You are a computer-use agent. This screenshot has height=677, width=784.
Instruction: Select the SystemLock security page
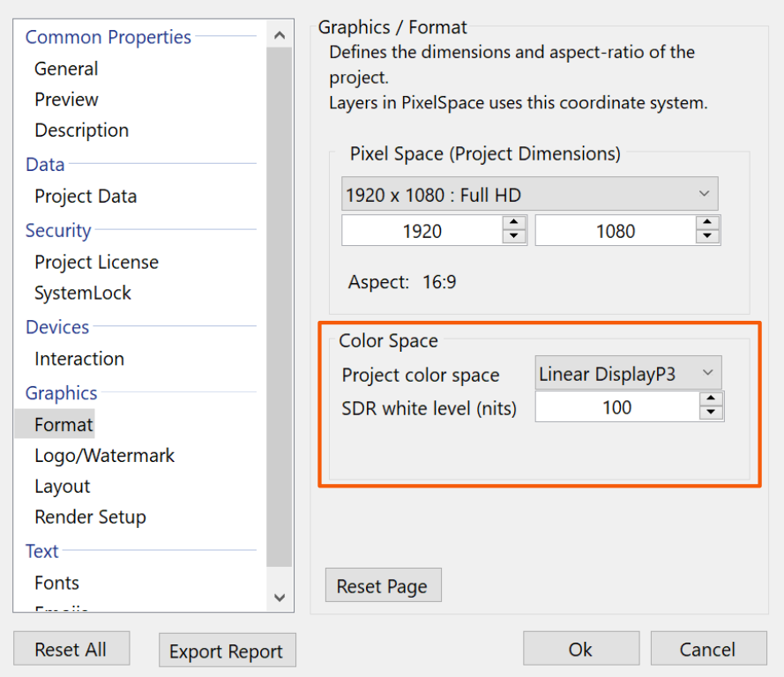coord(83,294)
